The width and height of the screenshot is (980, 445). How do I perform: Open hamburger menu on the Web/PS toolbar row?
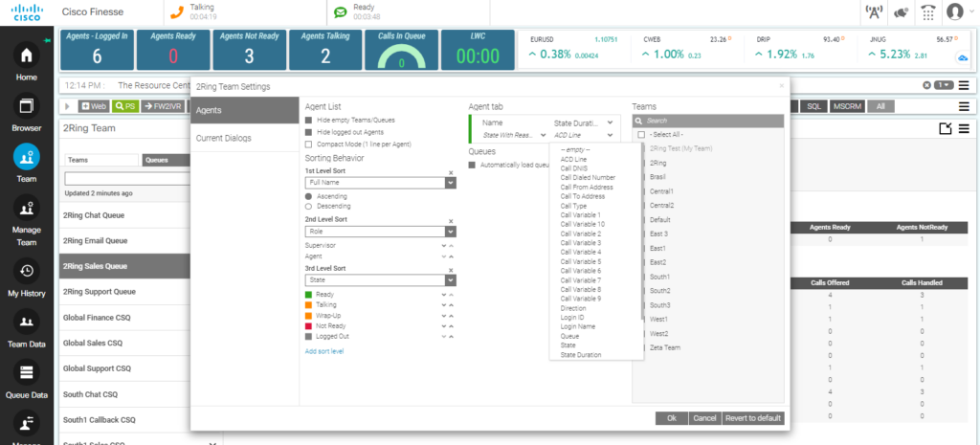965,107
